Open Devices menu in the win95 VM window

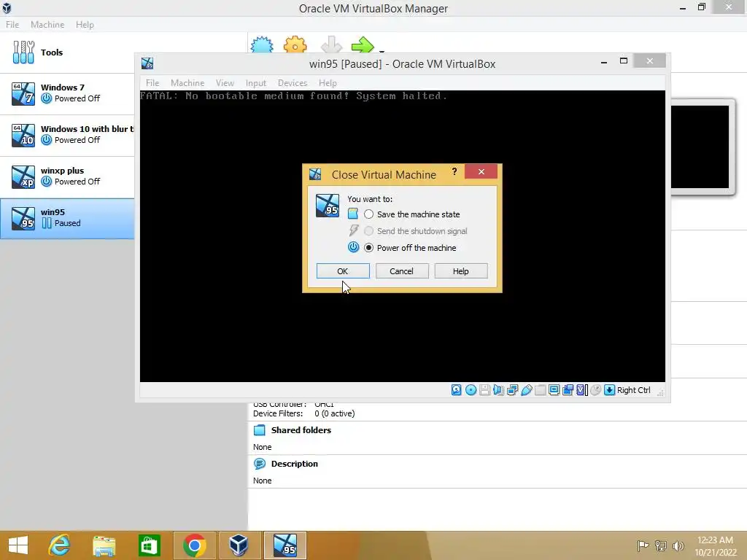pos(292,83)
